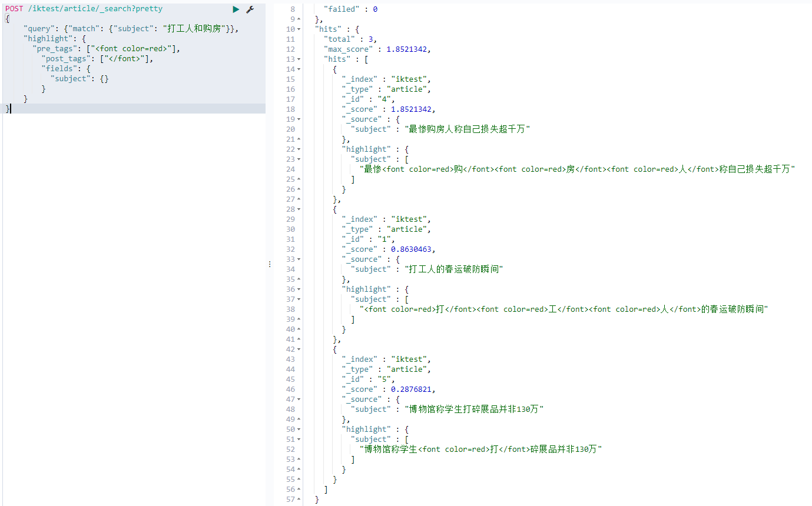
Task: Click the "_id" : "5" line
Action: click(x=369, y=379)
